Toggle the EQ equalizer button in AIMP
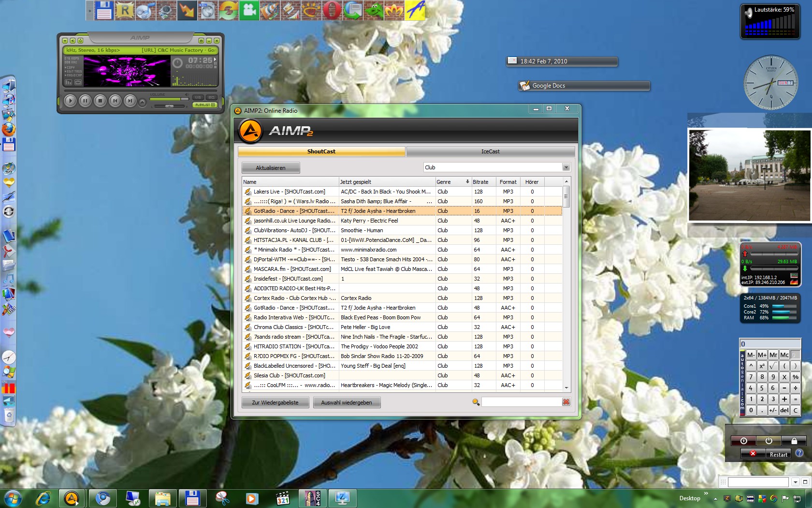This screenshot has height=508, width=812. click(211, 97)
